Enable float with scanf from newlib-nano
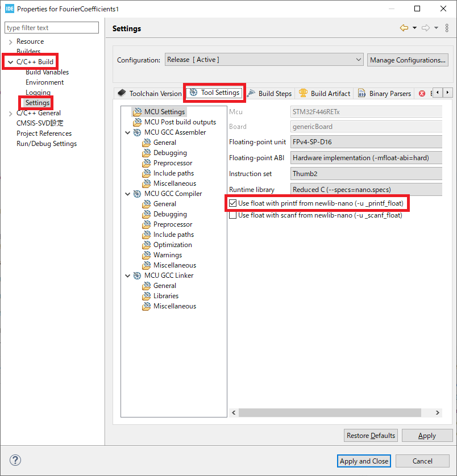 click(x=232, y=215)
